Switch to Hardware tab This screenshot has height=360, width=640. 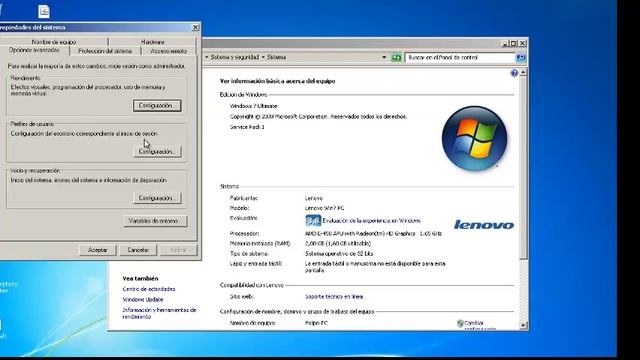click(x=152, y=42)
